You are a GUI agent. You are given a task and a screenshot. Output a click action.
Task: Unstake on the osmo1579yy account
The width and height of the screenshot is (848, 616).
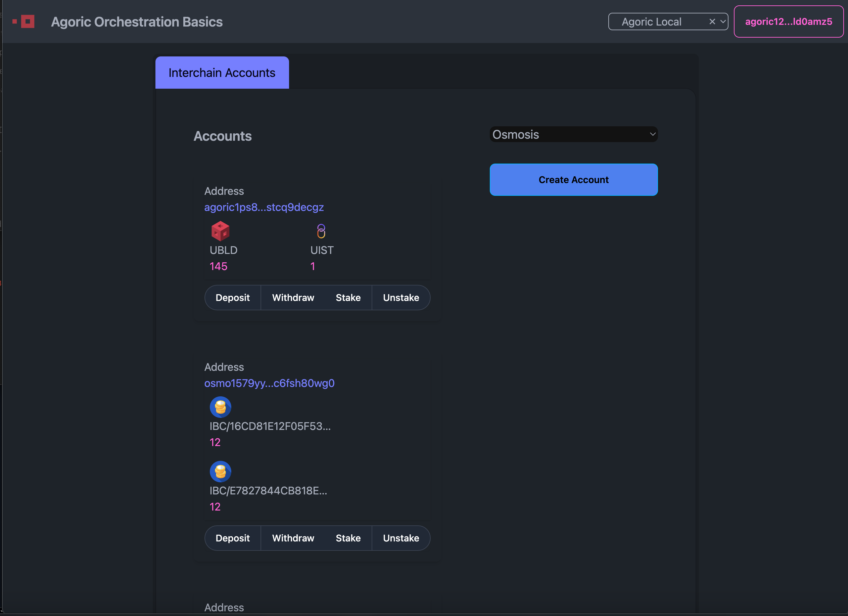401,538
